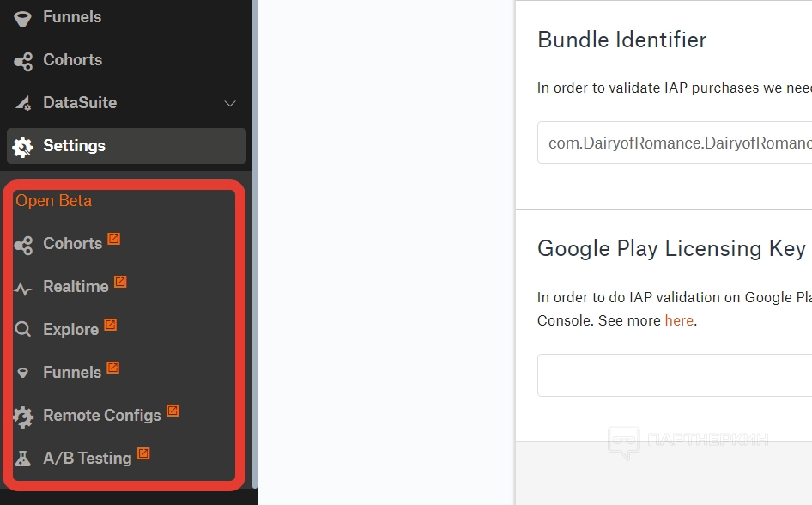Click external link badge next to Explore

[x=111, y=325]
